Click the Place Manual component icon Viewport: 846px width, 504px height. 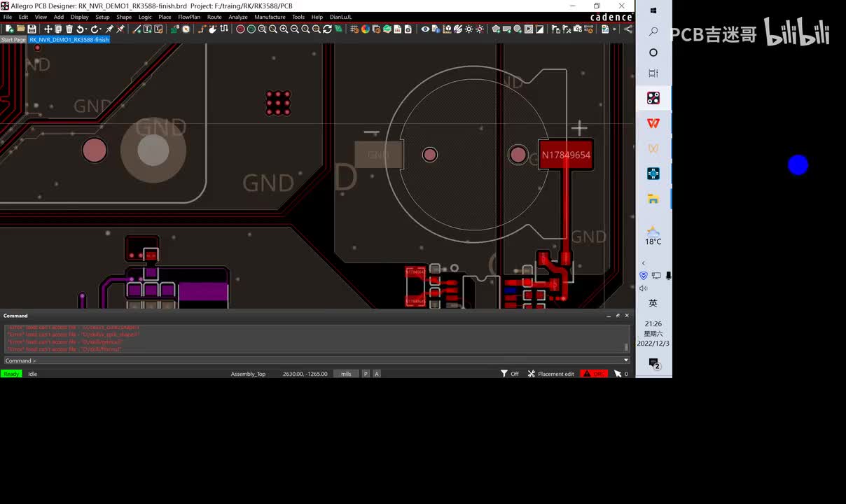(x=175, y=29)
